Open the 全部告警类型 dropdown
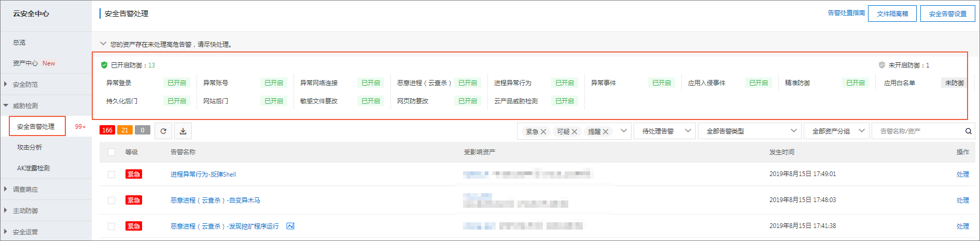The height and width of the screenshot is (241, 980). point(750,131)
